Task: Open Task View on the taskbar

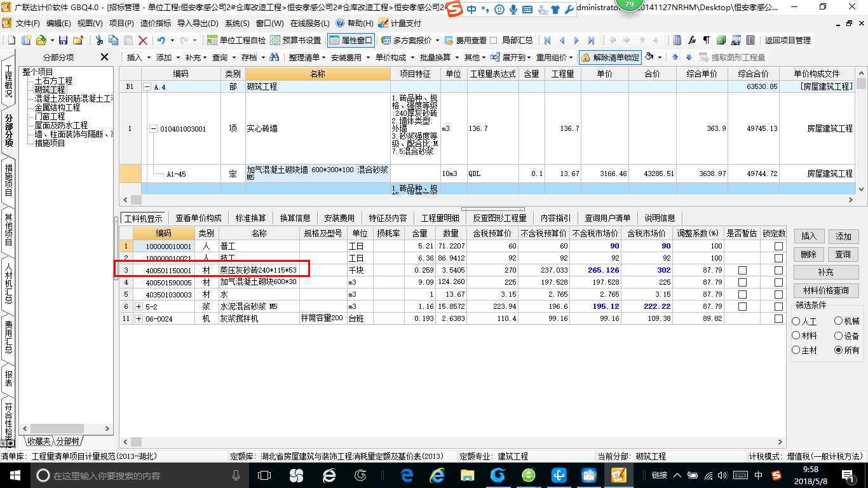Action: (x=264, y=475)
